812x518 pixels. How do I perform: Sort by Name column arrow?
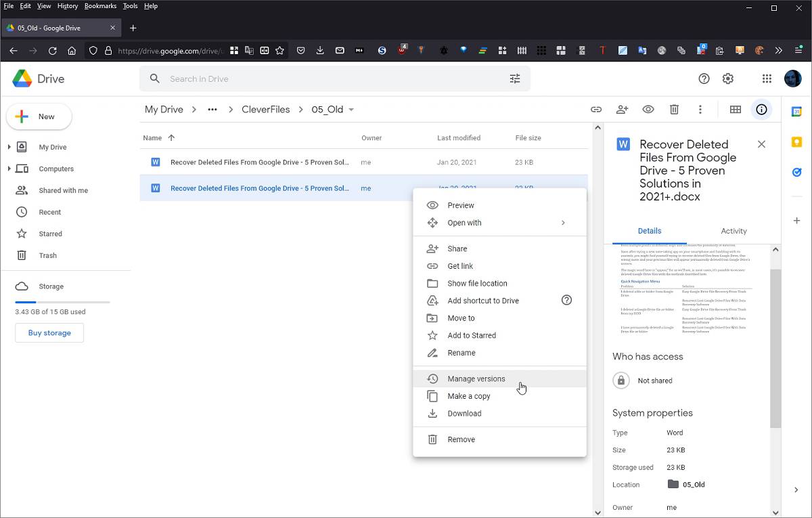click(171, 137)
